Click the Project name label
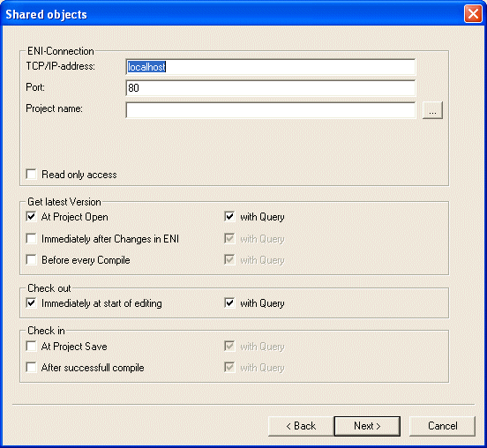The image size is (487, 448). (55, 108)
